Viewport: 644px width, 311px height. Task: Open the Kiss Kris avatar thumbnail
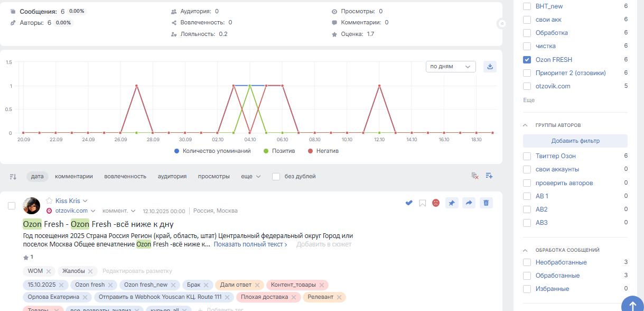(31, 206)
